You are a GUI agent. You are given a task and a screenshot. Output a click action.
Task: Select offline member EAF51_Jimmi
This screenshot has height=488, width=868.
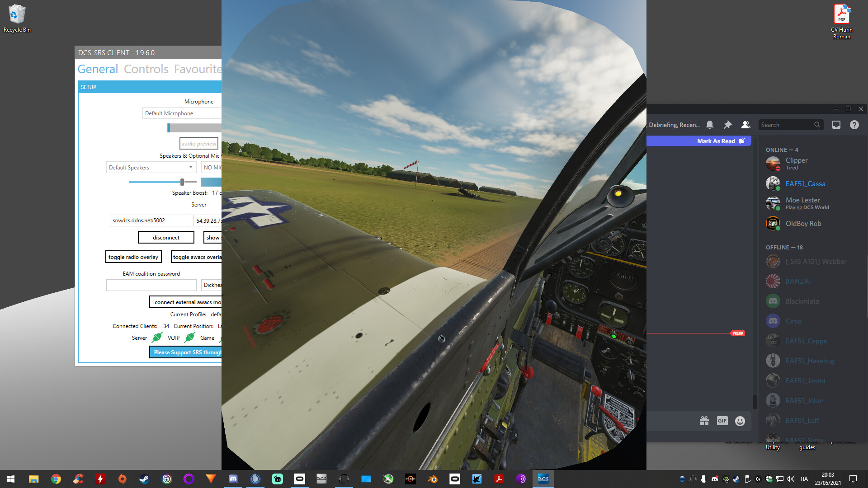(x=812, y=380)
